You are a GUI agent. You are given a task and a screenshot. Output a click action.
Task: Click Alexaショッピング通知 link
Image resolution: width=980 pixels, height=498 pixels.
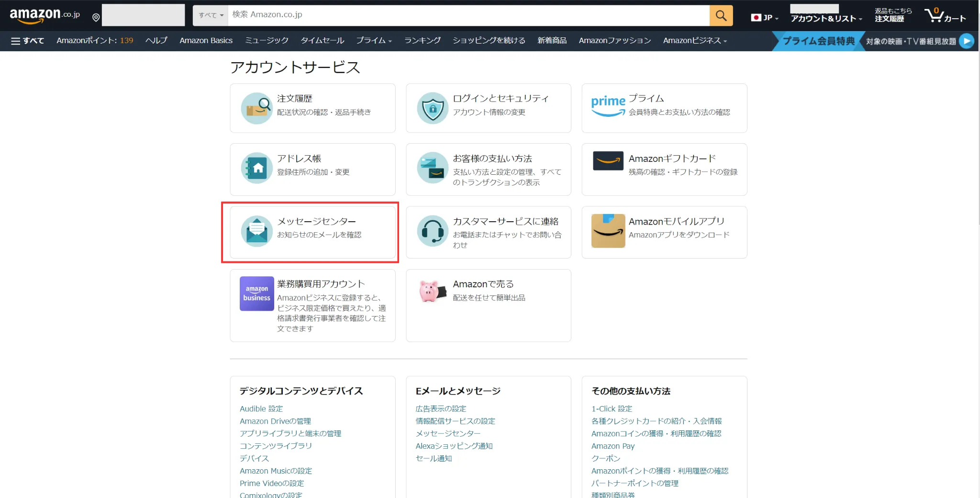[x=454, y=446]
